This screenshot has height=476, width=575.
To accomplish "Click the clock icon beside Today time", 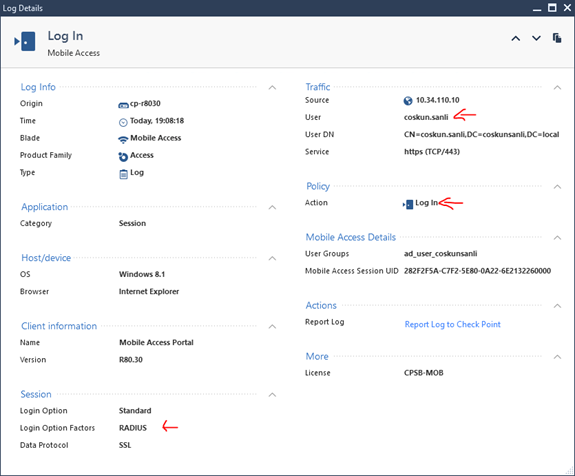I will pos(123,122).
